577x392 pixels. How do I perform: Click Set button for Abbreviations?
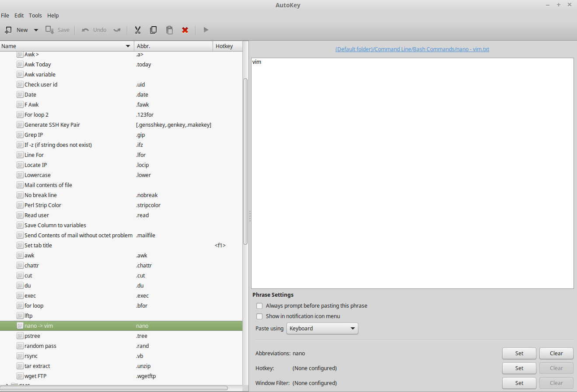pyautogui.click(x=519, y=354)
